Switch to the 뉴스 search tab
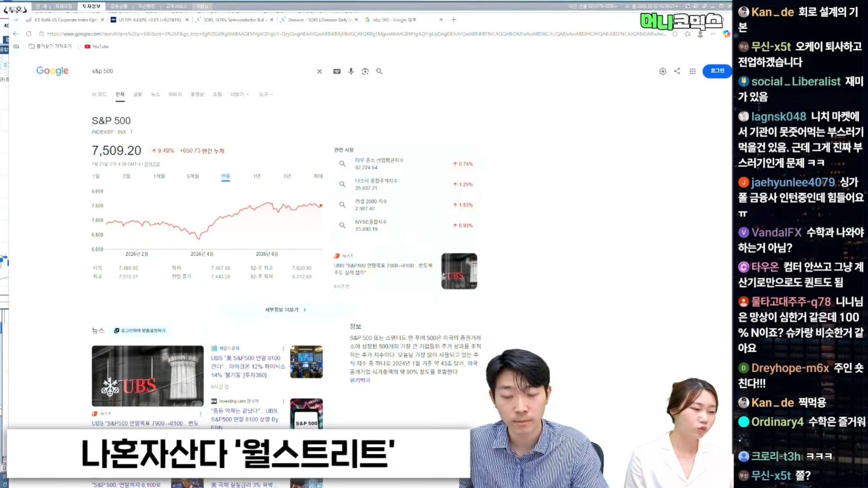Screen dimensions: 868x488 [155, 95]
